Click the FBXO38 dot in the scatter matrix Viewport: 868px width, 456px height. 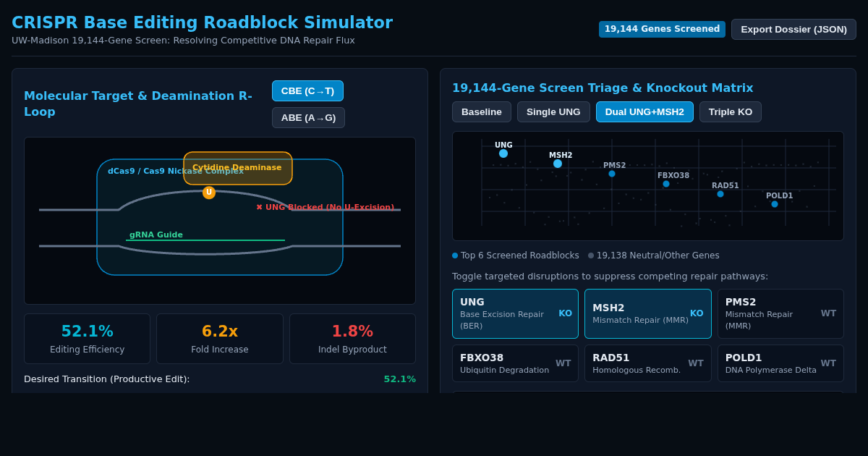(x=666, y=184)
